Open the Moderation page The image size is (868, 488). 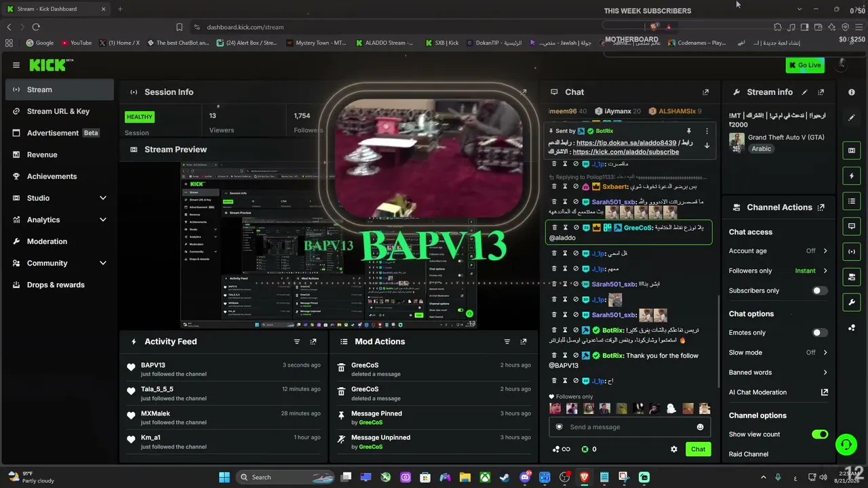pyautogui.click(x=60, y=241)
